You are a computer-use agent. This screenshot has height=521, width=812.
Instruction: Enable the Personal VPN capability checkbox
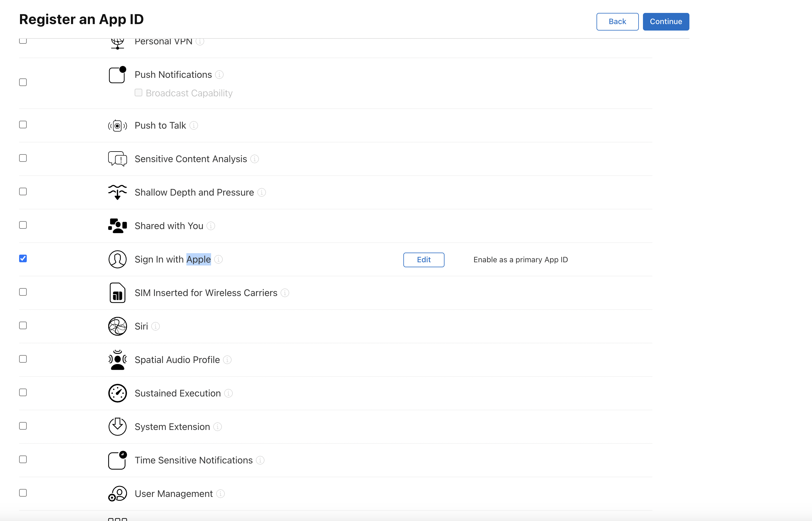pos(23,41)
